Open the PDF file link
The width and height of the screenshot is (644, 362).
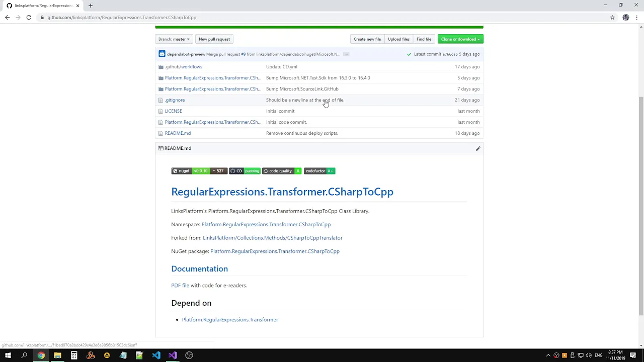pyautogui.click(x=180, y=286)
